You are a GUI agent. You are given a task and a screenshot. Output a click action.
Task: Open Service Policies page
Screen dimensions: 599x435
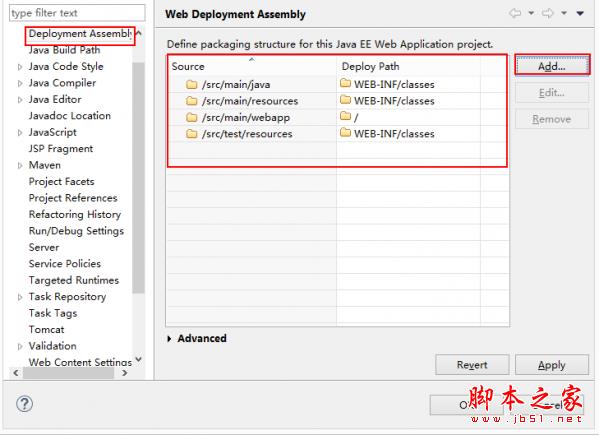(65, 264)
